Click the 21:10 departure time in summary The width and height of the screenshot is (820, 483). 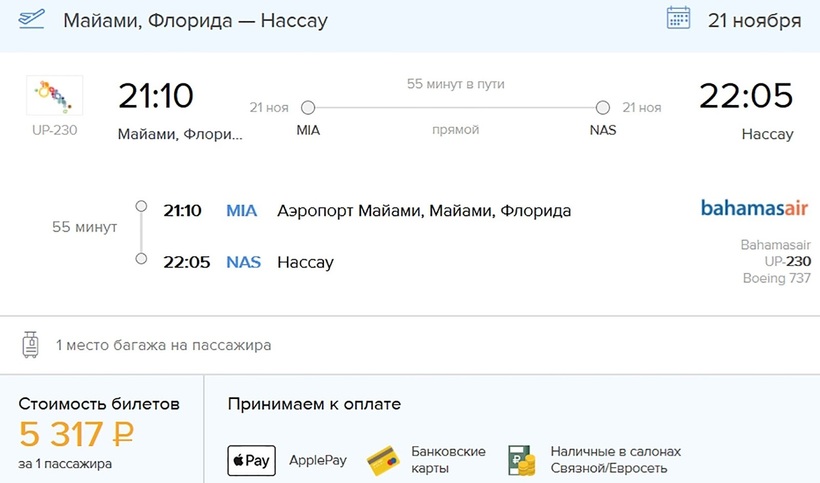(155, 96)
